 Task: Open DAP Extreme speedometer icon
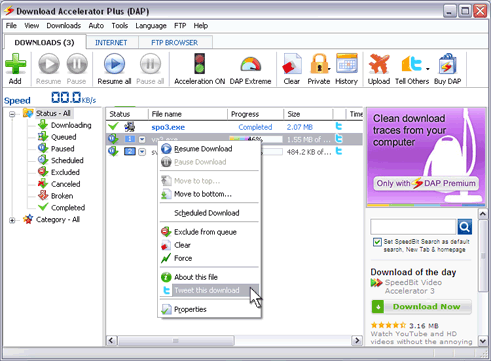coord(251,64)
